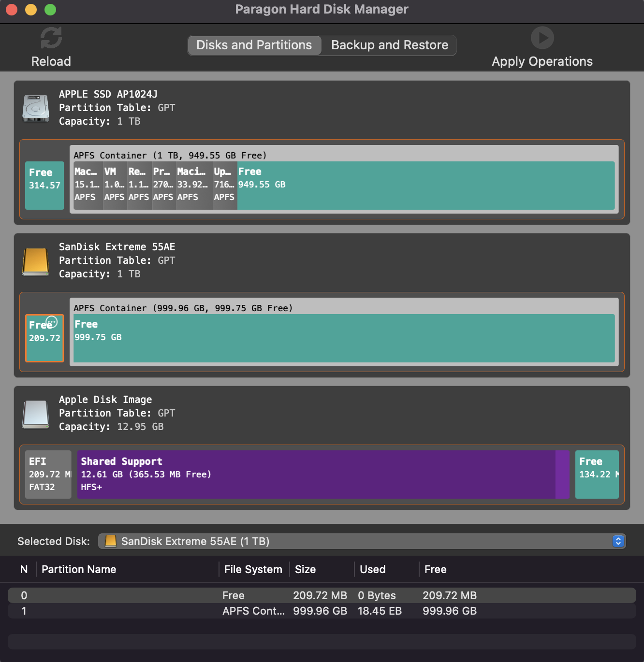This screenshot has height=662, width=644.
Task: Select the Apple Disk Image drive icon
Action: click(x=35, y=414)
